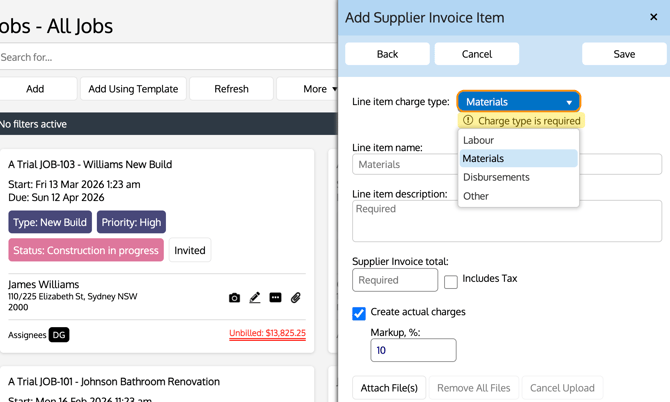
Task: Pick Materials option in the dropdown list
Action: [484, 158]
